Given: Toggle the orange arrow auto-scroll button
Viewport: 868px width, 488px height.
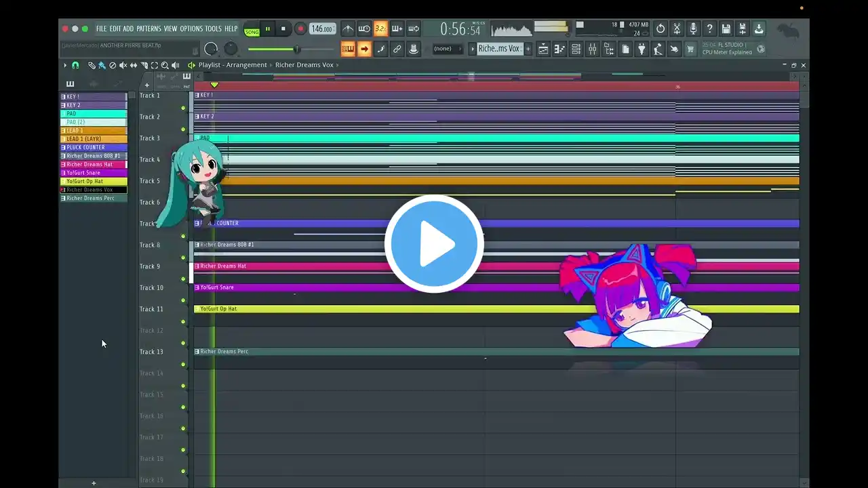Looking at the screenshot, I should coord(364,49).
